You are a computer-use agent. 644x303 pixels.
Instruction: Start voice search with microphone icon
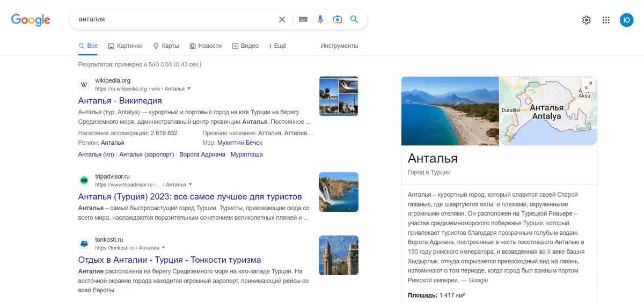[x=320, y=20]
